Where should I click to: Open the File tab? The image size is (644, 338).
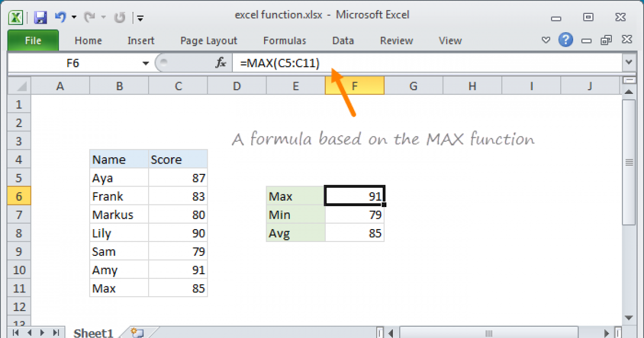[x=33, y=40]
